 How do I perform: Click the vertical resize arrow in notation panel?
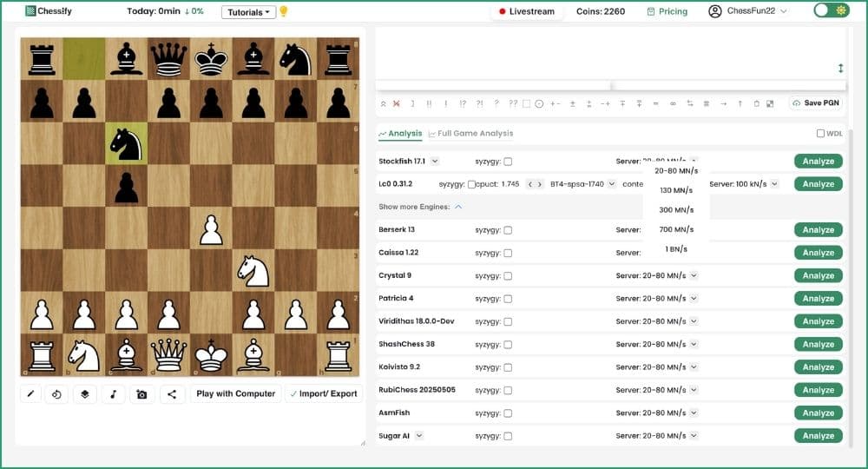(840, 68)
